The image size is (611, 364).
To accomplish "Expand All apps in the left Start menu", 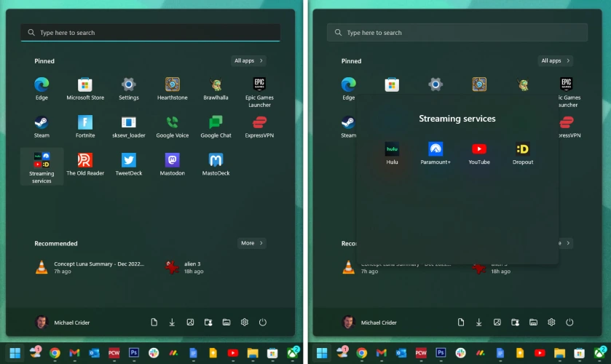I will [249, 61].
